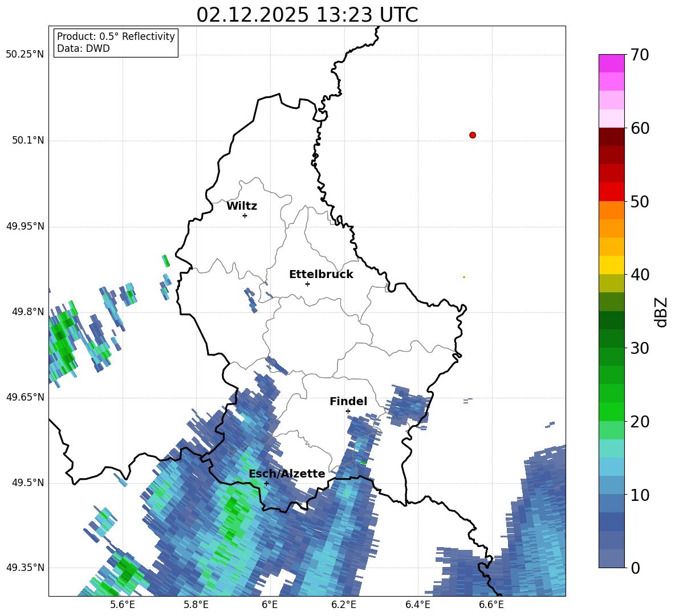675x616 pixels.
Task: Click the red radar site dot
Action: tap(473, 135)
